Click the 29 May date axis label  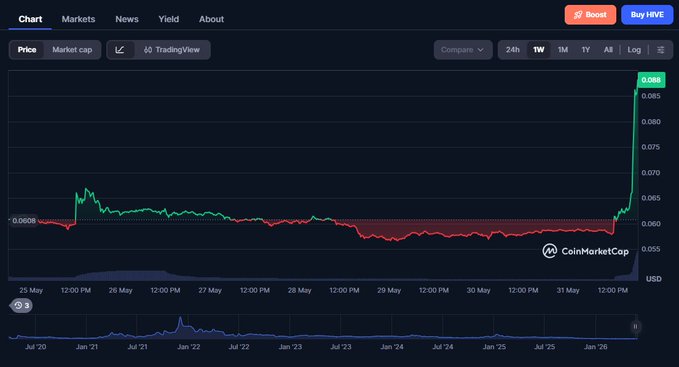click(389, 290)
